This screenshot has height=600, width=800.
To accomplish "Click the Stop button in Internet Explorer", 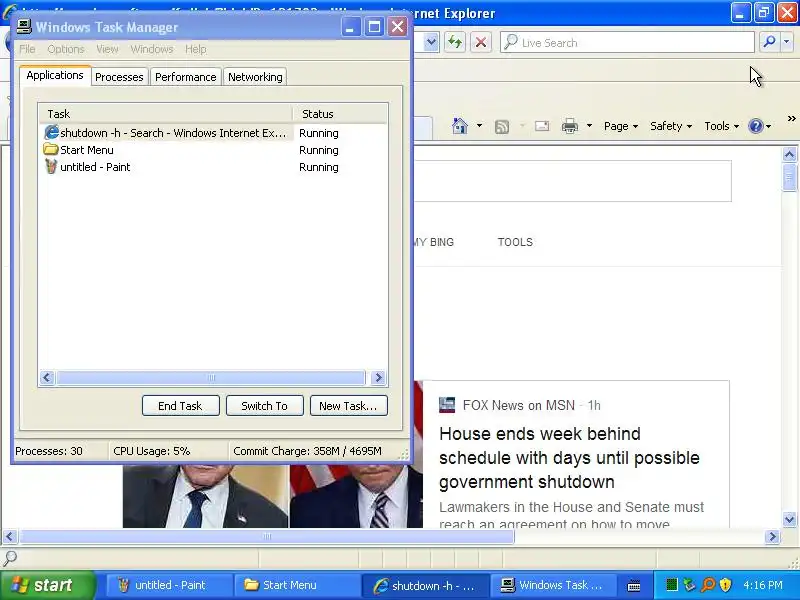I will 480,42.
